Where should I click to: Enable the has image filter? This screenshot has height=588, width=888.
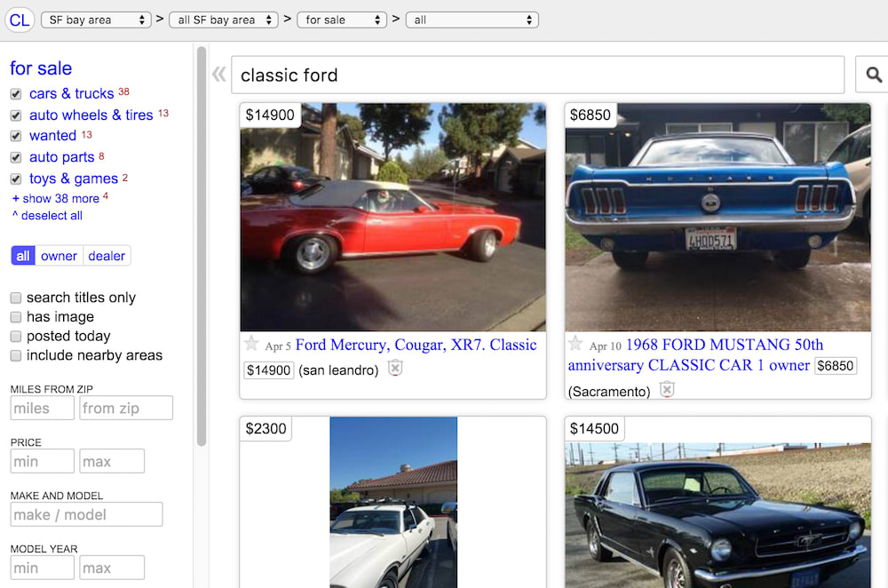tap(16, 317)
